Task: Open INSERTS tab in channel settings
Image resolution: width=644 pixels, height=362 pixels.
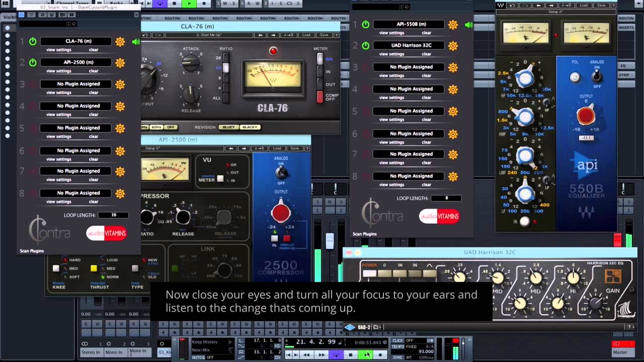Action: [626, 28]
